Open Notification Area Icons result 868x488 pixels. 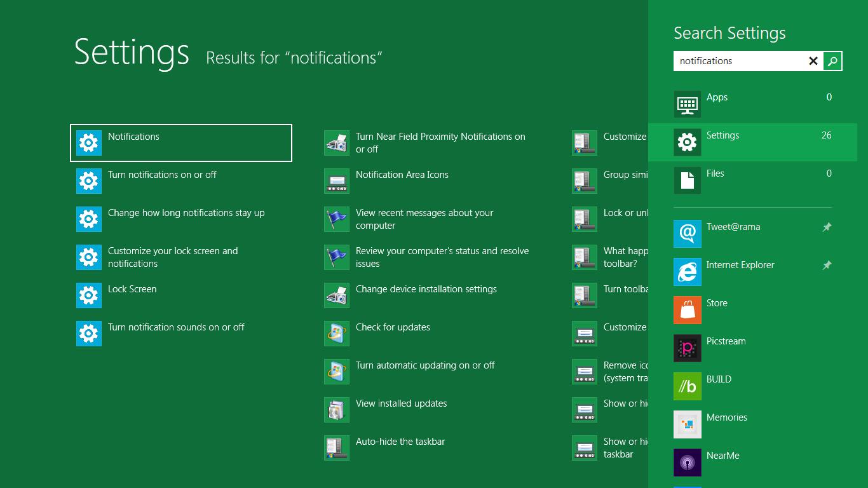(x=429, y=181)
